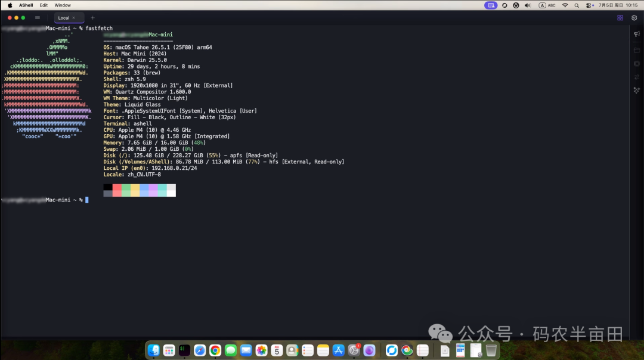The width and height of the screenshot is (644, 360).
Task: Launch Safari from the Dock
Action: [x=200, y=350]
